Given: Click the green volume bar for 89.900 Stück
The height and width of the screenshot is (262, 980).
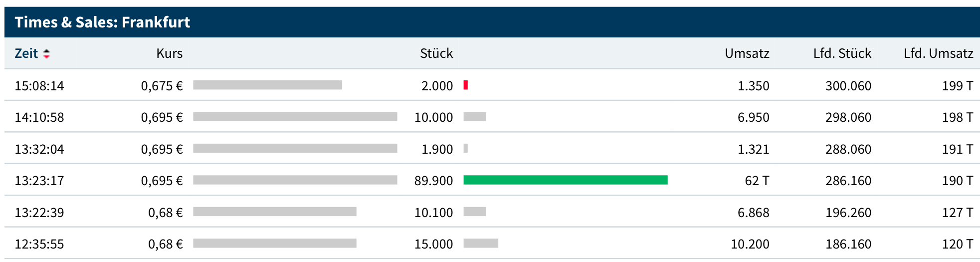Looking at the screenshot, I should point(565,180).
